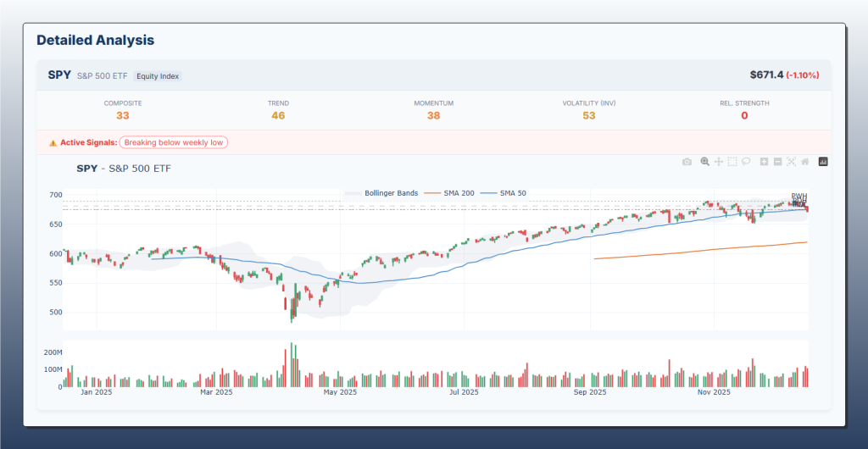The image size is (868, 449).
Task: Click the Rel. Strength score 0
Action: click(x=744, y=115)
